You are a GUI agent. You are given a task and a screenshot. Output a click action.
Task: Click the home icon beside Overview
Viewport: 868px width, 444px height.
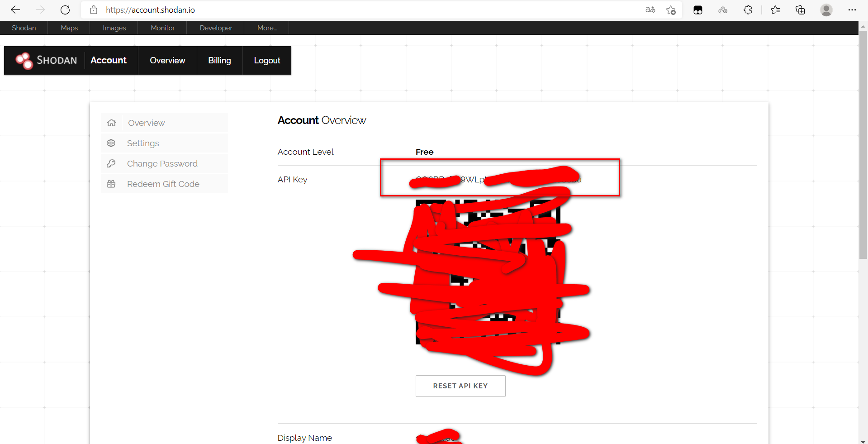point(112,123)
